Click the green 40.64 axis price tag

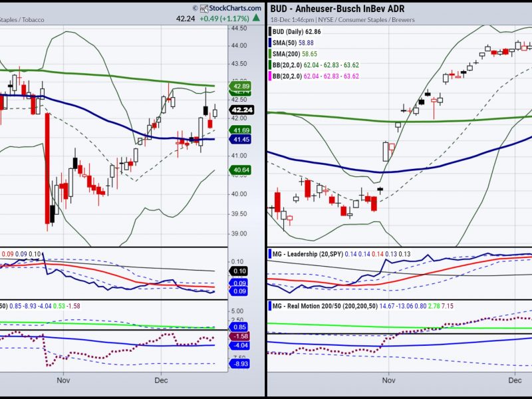[241, 170]
